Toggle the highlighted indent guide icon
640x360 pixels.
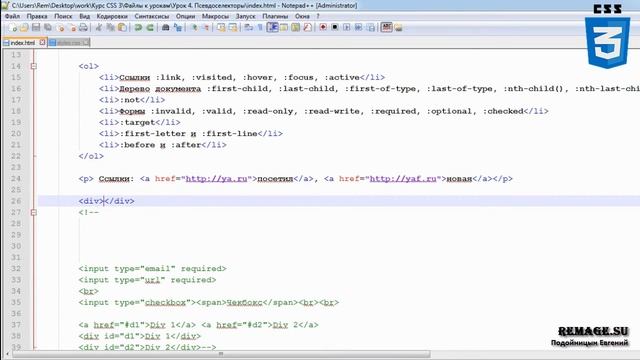[272, 27]
